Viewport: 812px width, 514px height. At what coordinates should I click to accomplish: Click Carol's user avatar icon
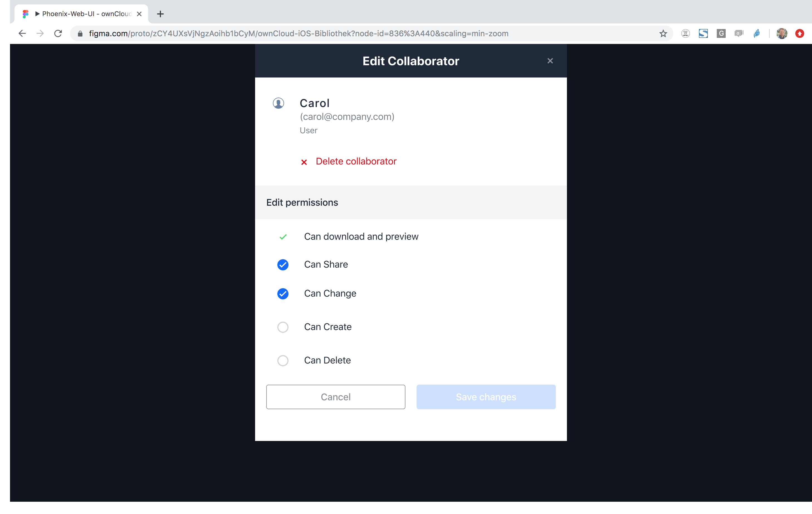[278, 103]
